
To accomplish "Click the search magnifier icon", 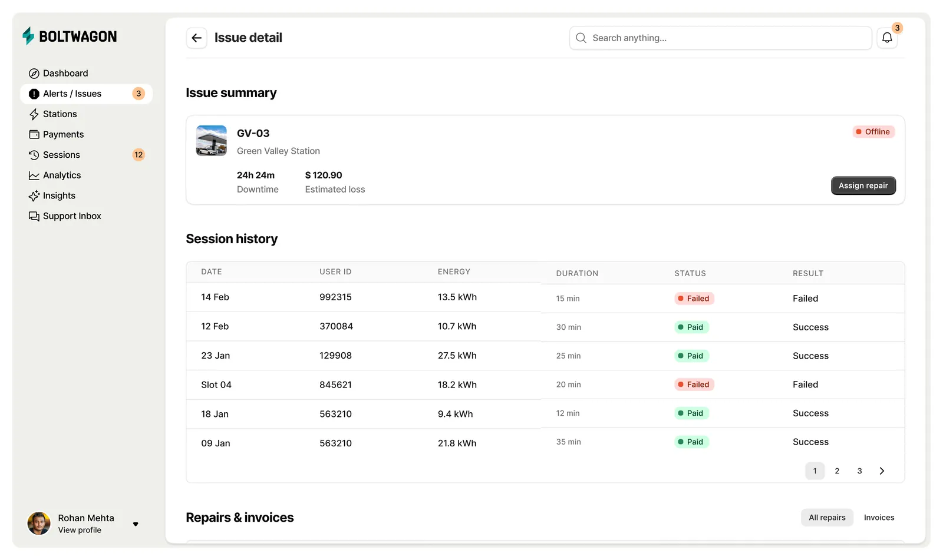I will (x=581, y=38).
